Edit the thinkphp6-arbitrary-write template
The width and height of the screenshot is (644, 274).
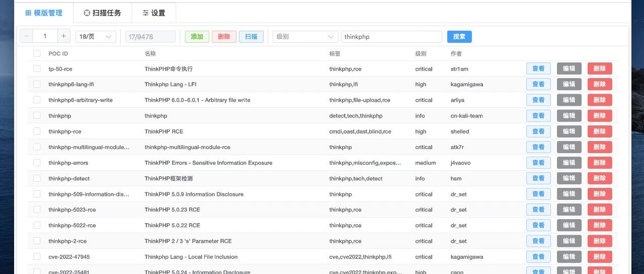click(569, 100)
